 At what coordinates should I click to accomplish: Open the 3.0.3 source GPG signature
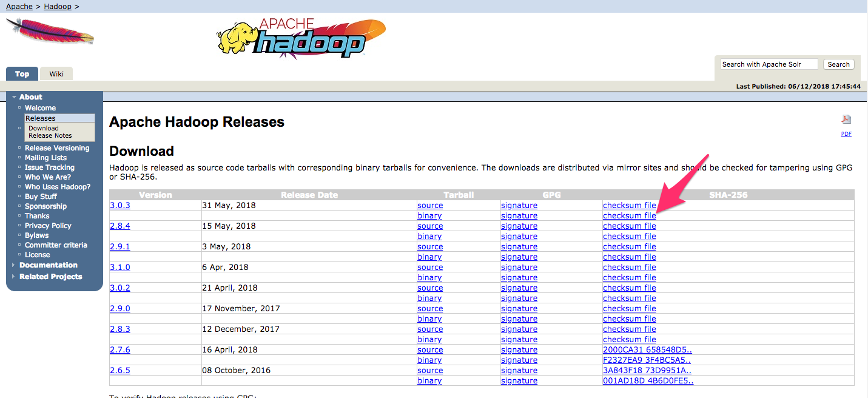pos(519,206)
